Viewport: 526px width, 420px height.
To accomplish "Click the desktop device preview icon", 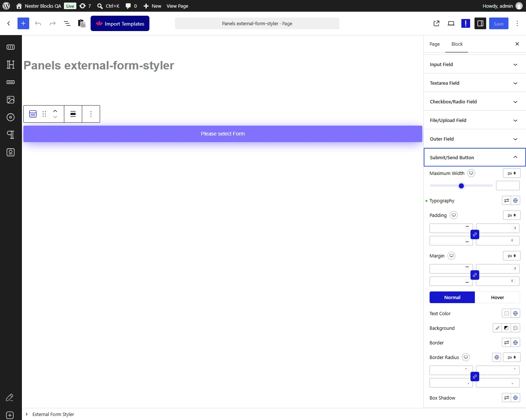I will (451, 23).
